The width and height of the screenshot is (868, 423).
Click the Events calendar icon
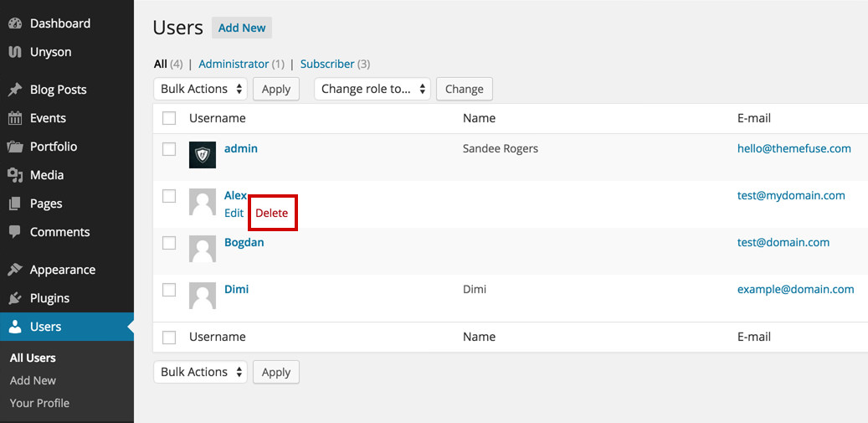[x=15, y=118]
